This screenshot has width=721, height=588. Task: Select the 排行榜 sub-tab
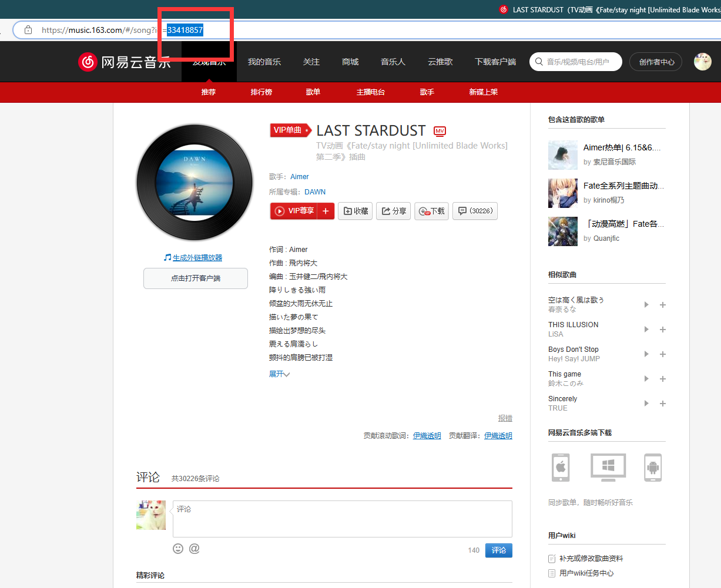[261, 92]
